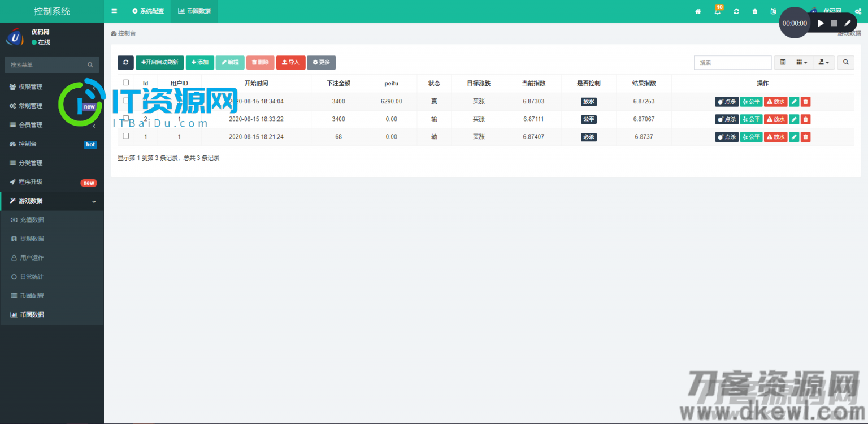The width and height of the screenshot is (868, 424).
Task: Click the recorder pencil annotate icon
Action: [x=848, y=23]
